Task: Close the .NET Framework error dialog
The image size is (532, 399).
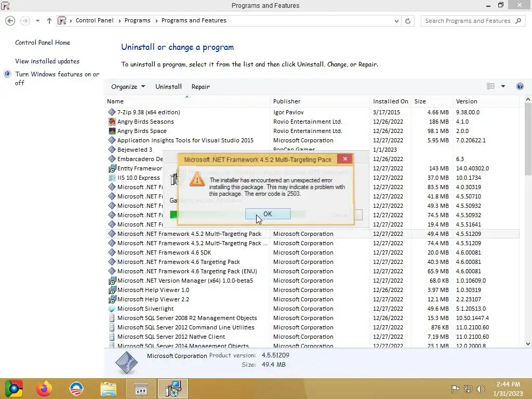Action: 345,159
